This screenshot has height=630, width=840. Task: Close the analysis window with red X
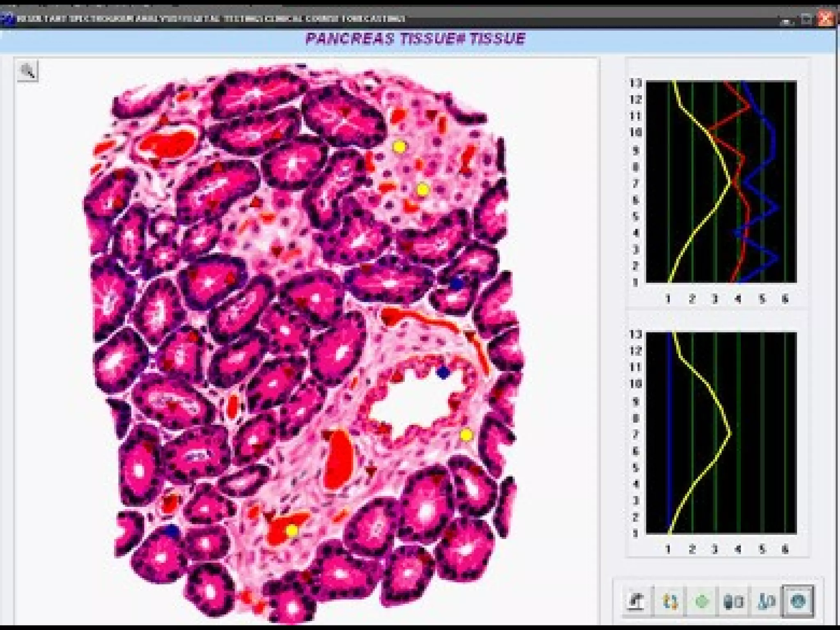(826, 19)
